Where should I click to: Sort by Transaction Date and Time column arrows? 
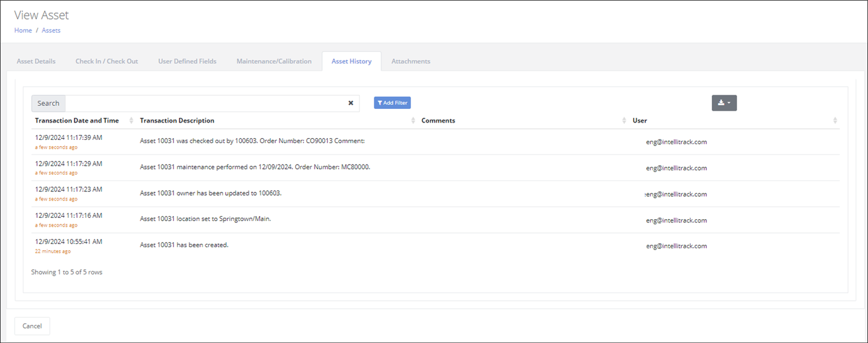click(131, 121)
